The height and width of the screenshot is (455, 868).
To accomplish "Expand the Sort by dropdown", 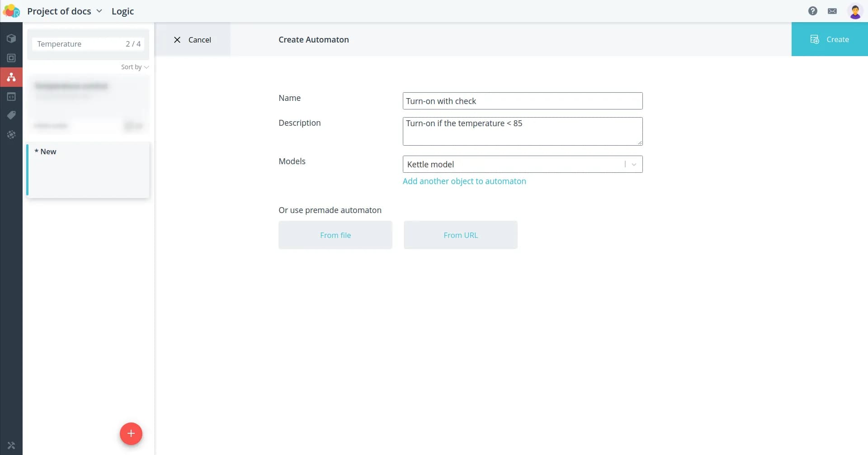I will point(134,67).
